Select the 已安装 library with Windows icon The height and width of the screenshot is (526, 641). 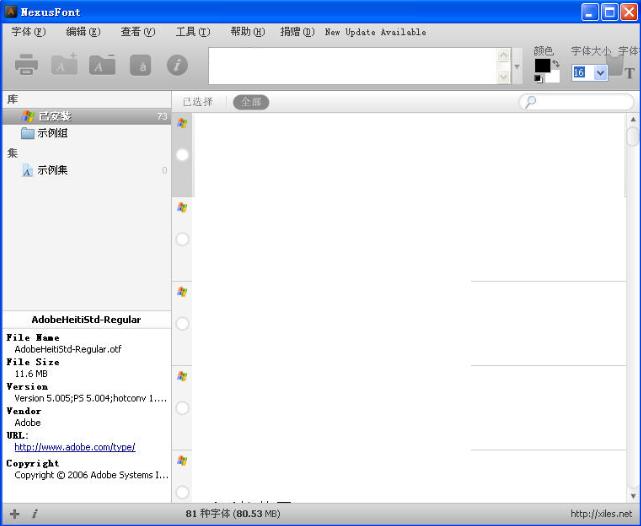coord(54,116)
